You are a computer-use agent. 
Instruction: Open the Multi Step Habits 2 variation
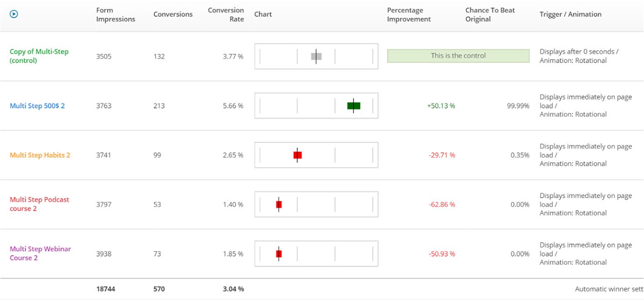tap(40, 155)
